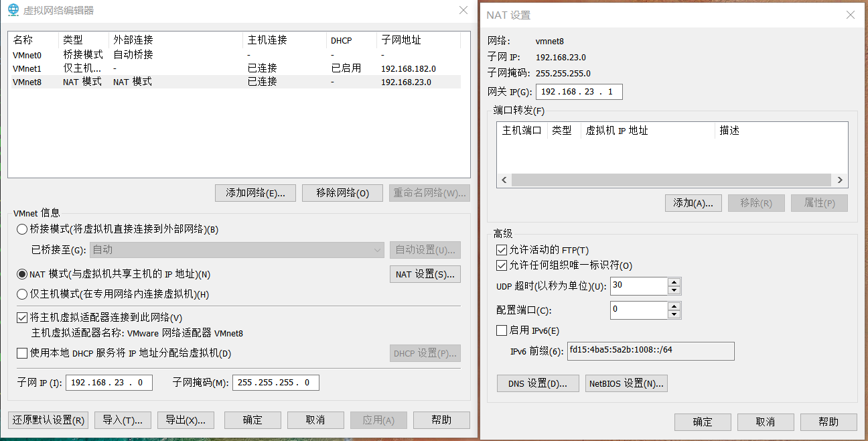Click the 重命名网络(W)... button

pos(429,193)
